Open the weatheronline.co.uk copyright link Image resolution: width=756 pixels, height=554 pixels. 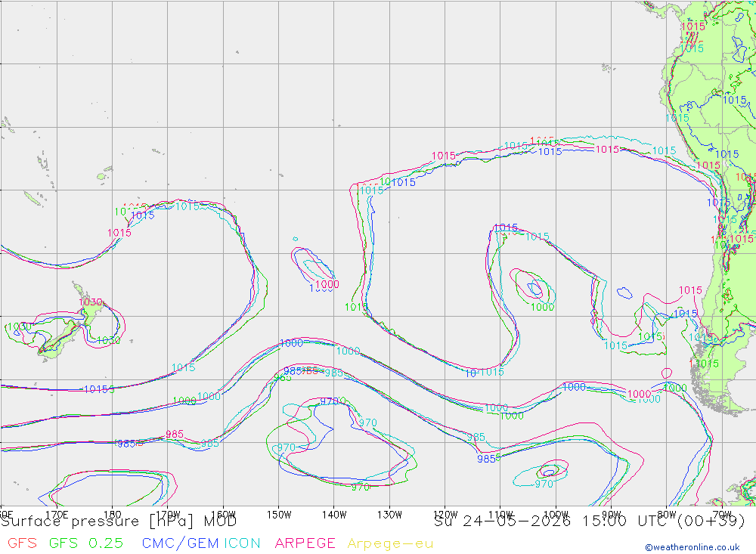(x=692, y=547)
